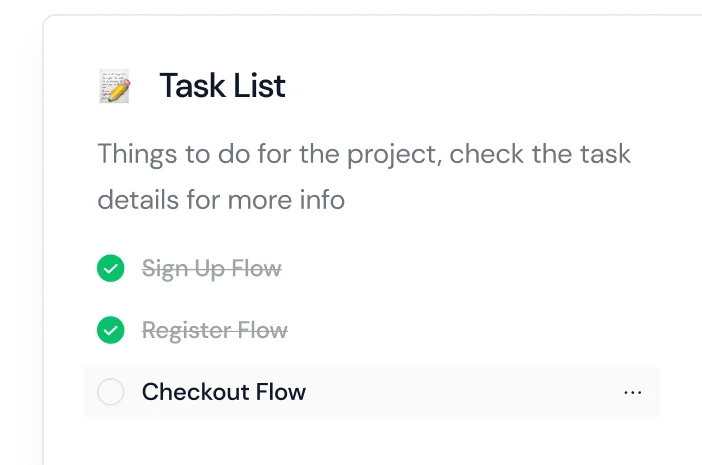Click the word 'Task' in the title

tap(190, 86)
